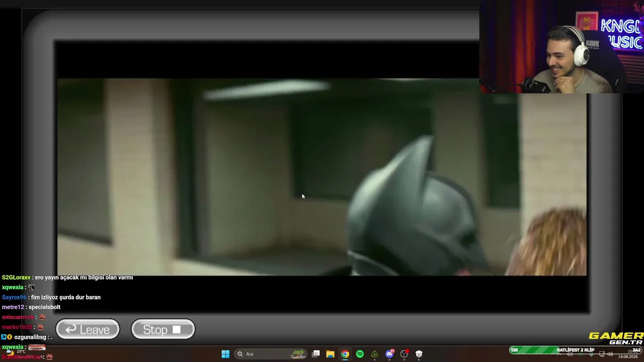Switch to Google Chrome in the taskbar
This screenshot has width=644, height=362.
[345, 354]
